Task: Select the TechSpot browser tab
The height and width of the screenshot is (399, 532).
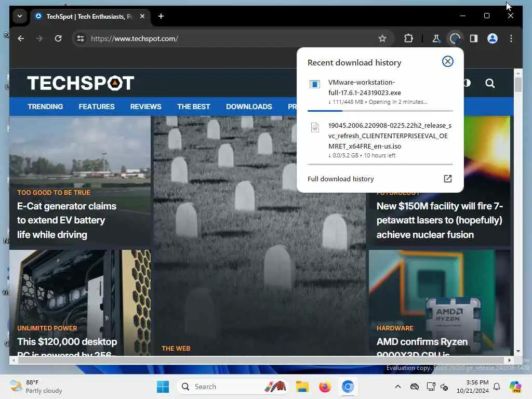Action: [91, 16]
